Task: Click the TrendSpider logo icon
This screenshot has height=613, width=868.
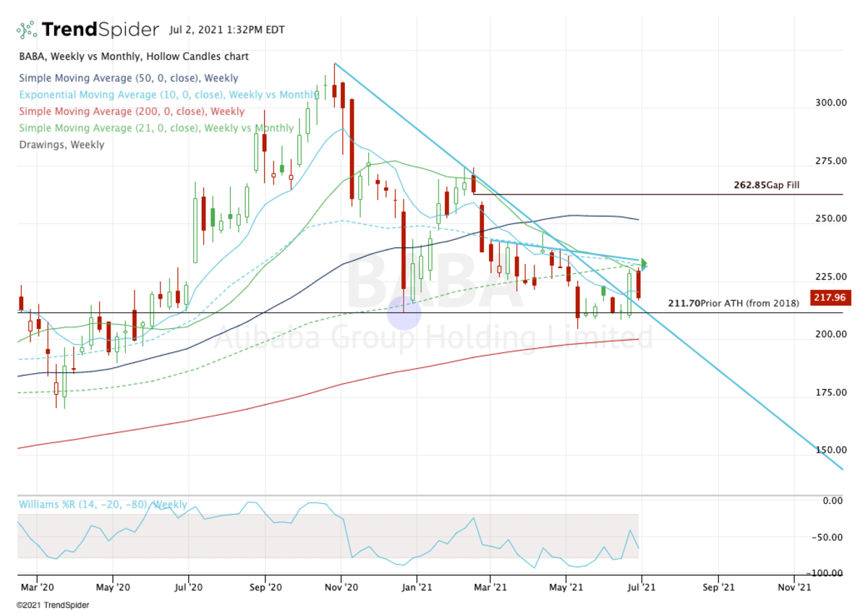Action: 27,30
